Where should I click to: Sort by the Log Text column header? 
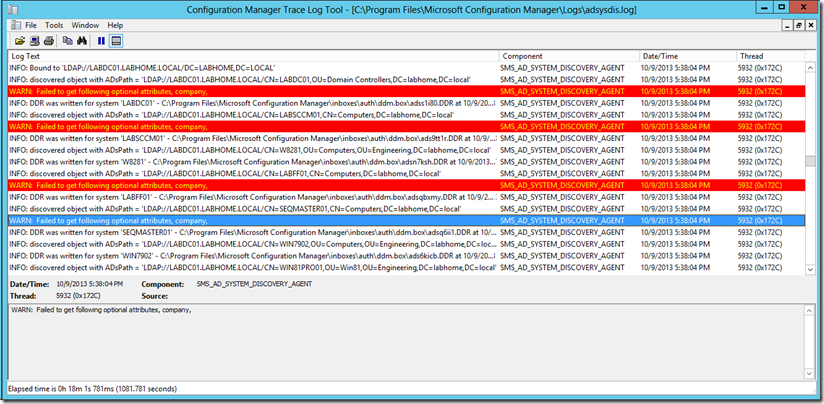[253, 56]
